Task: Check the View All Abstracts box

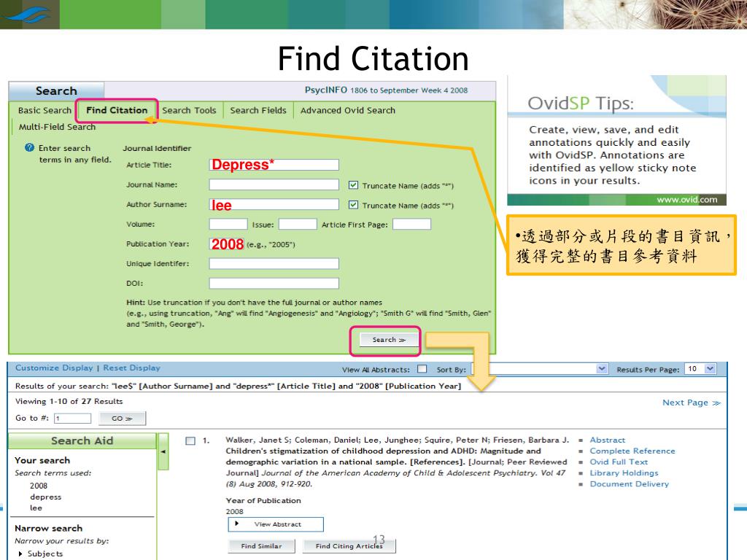Action: pos(422,369)
